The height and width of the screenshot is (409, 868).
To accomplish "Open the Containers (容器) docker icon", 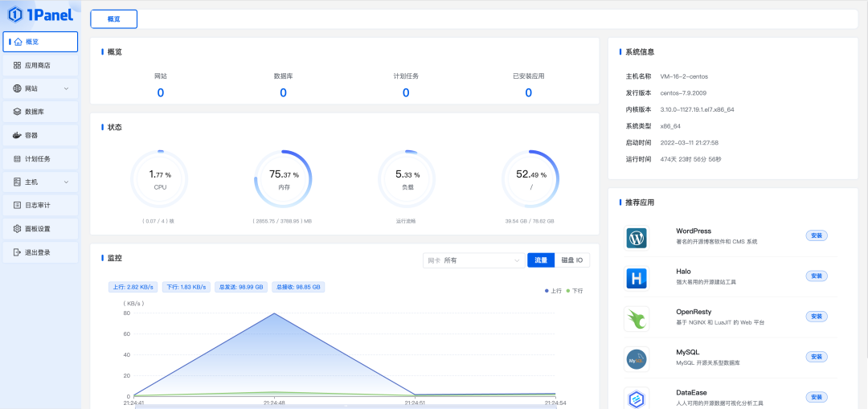I will coord(17,135).
